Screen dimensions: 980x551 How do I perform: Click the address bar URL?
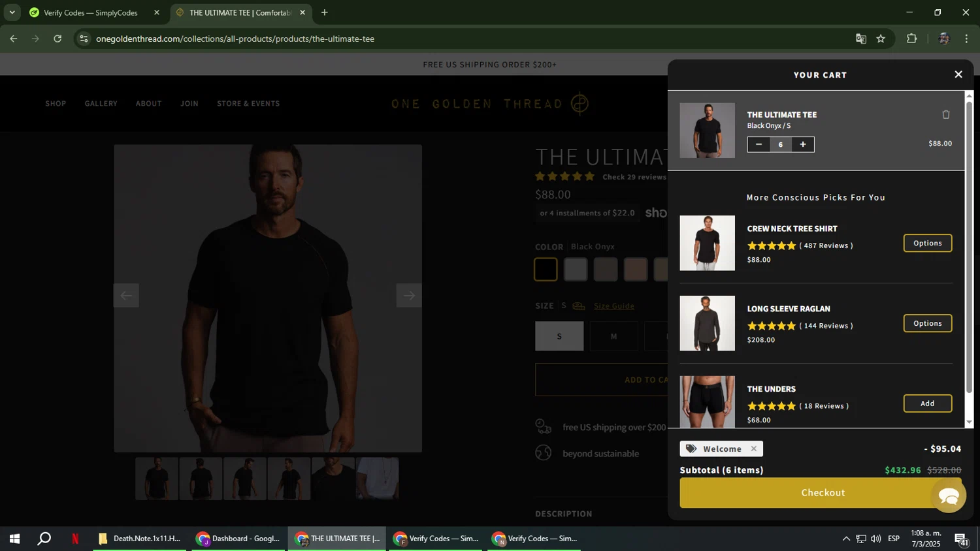(235, 39)
